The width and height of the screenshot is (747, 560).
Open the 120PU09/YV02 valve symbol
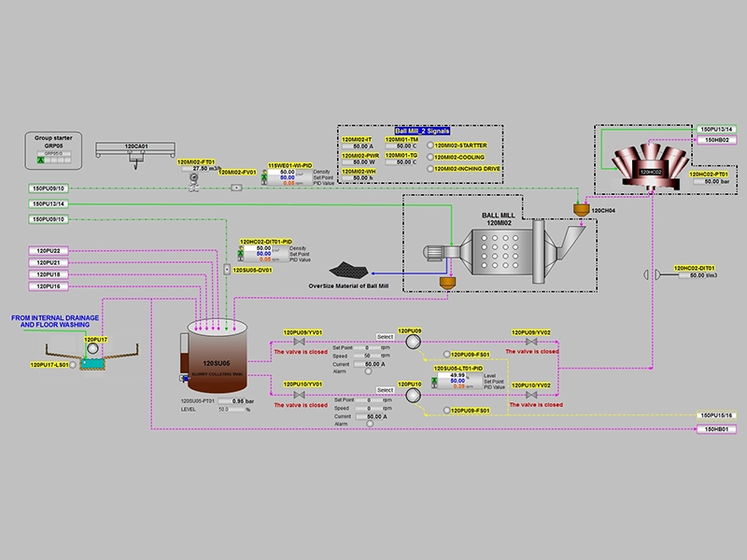531,342
